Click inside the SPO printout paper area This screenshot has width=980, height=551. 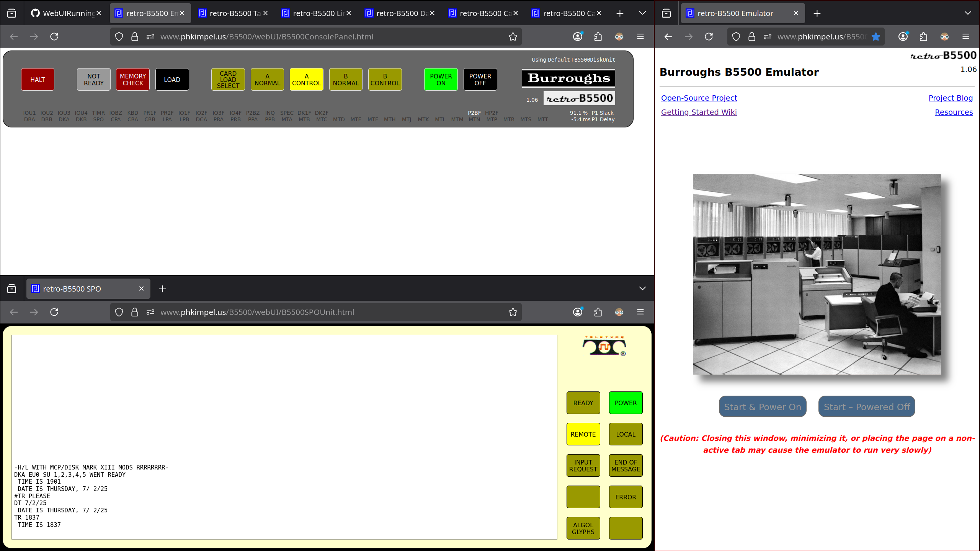click(x=284, y=437)
